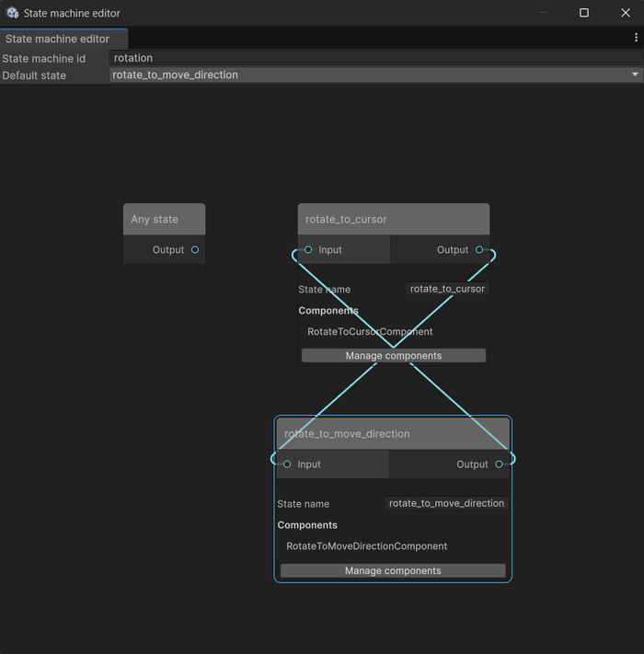Manage components for rotate_to_cursor state

[393, 356]
